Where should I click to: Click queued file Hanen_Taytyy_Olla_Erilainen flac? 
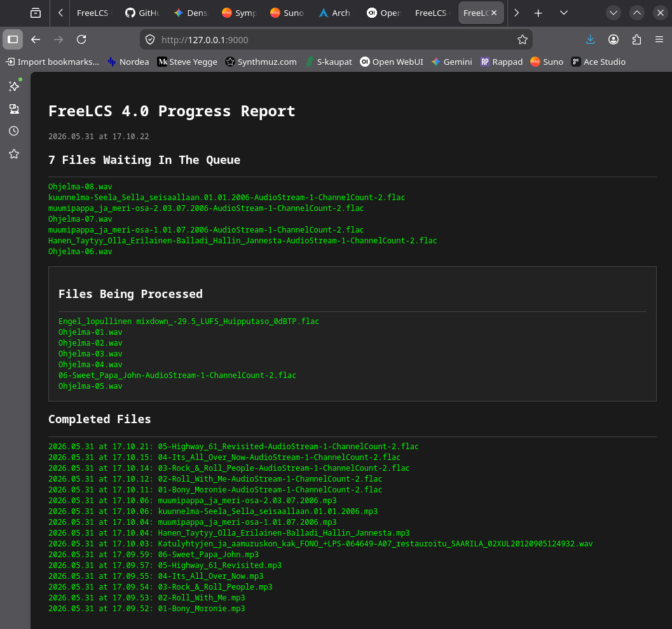243,241
